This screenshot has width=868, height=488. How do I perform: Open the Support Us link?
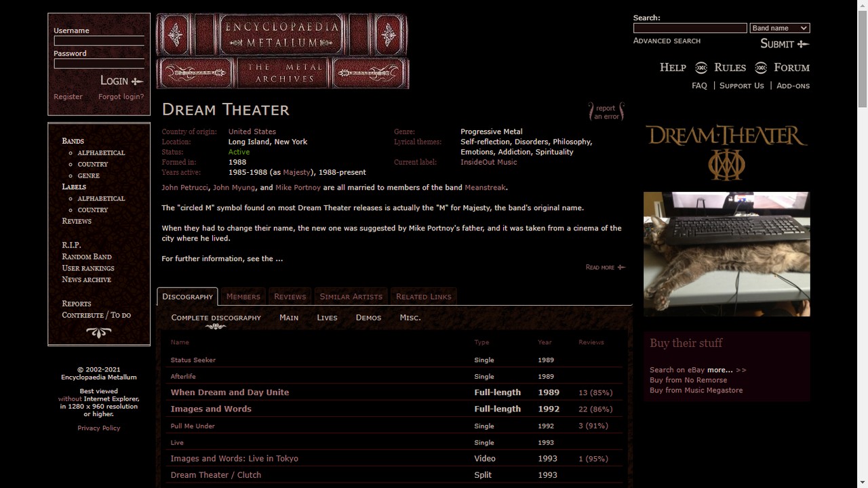pos(741,85)
